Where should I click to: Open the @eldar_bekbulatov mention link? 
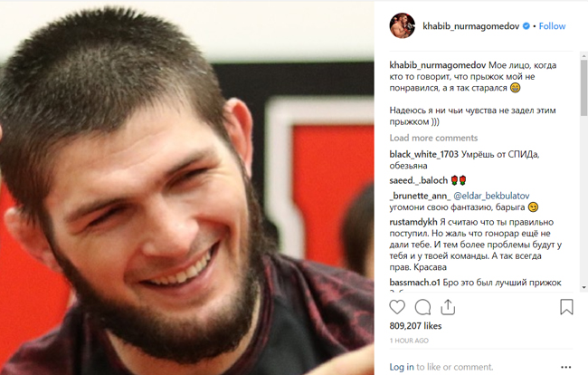491,196
